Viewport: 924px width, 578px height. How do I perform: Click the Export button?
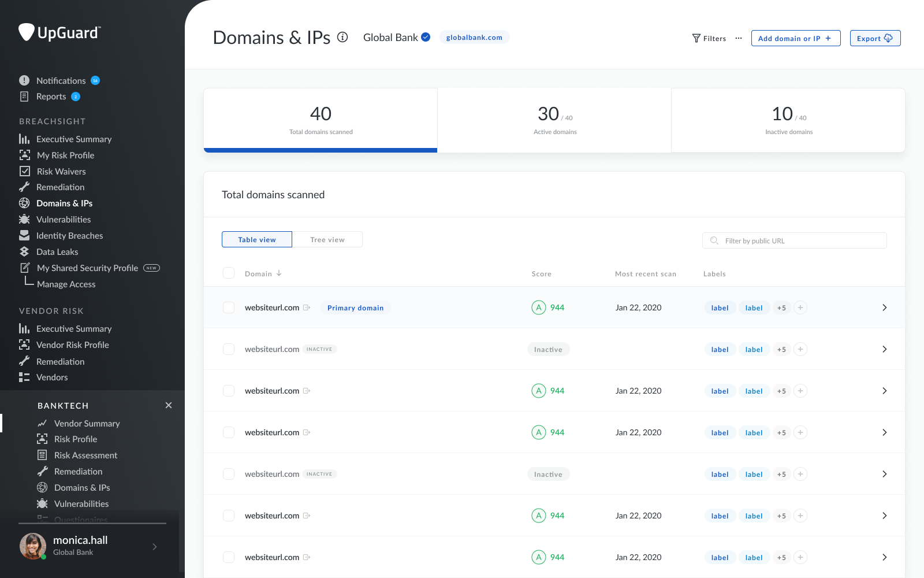point(875,38)
